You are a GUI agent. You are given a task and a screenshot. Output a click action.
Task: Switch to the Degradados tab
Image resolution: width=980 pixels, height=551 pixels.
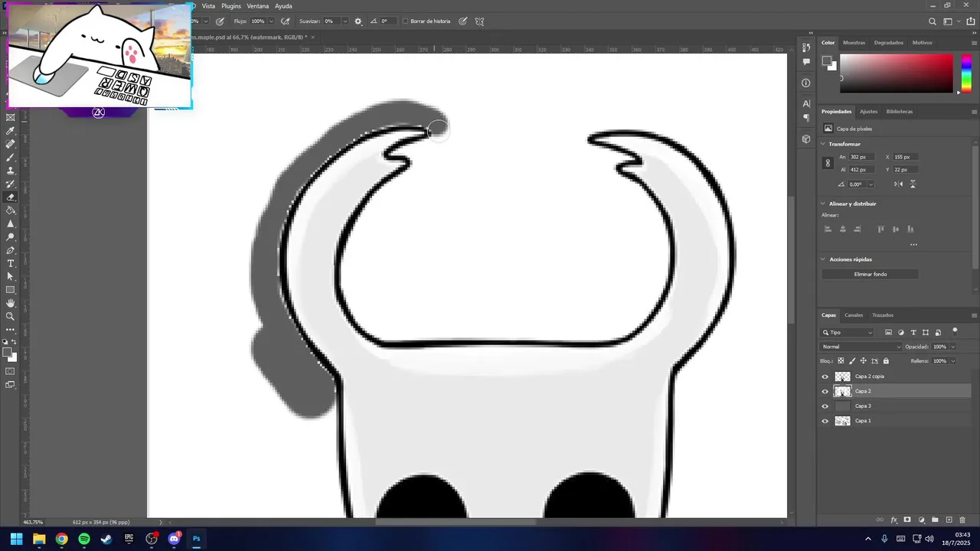tap(889, 43)
